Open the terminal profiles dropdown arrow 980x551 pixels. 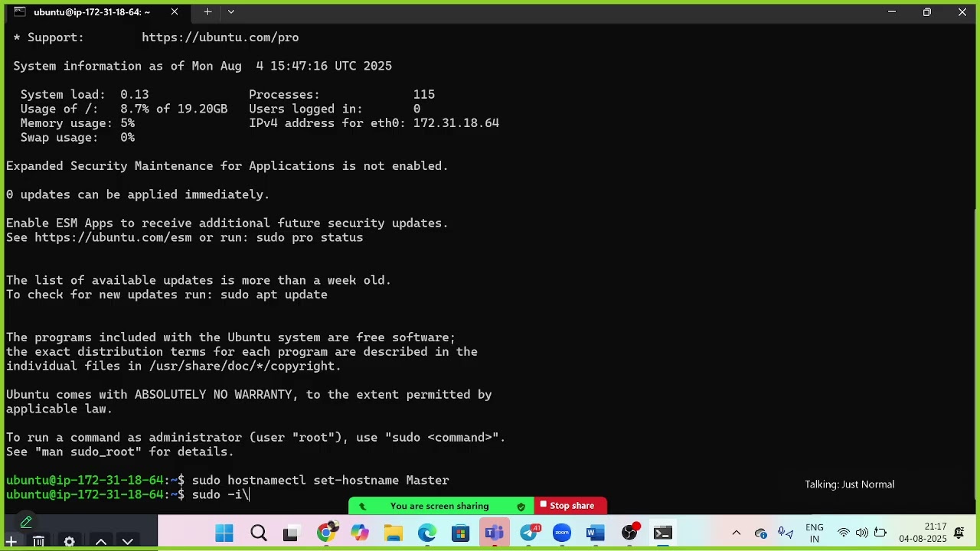(x=231, y=11)
